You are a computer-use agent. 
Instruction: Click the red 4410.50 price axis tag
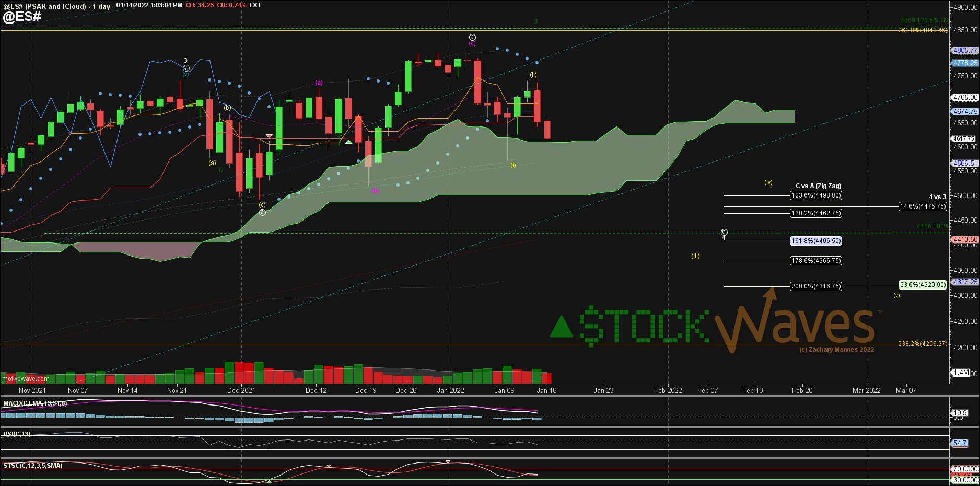965,239
